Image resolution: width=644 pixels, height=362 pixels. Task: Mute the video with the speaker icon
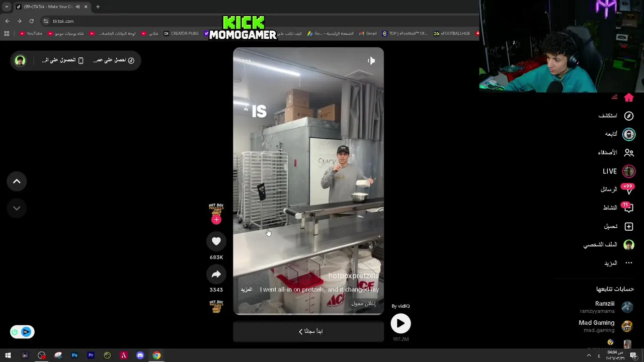pos(371,61)
